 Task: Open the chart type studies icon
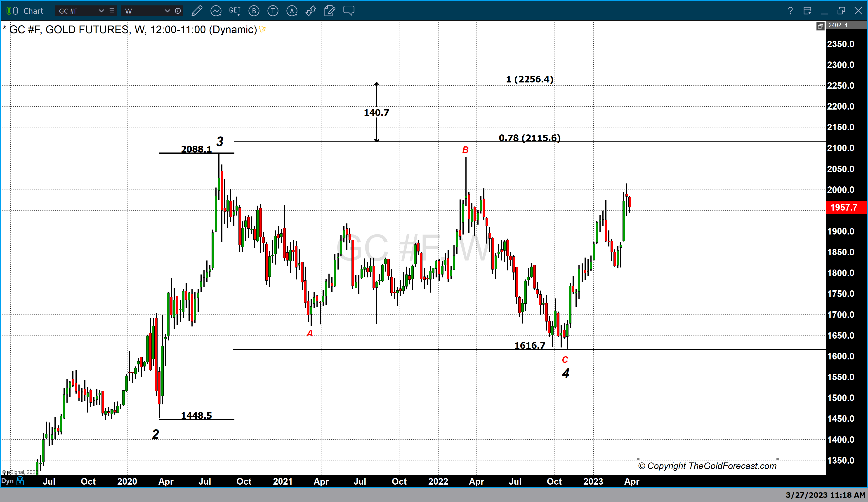tap(216, 11)
